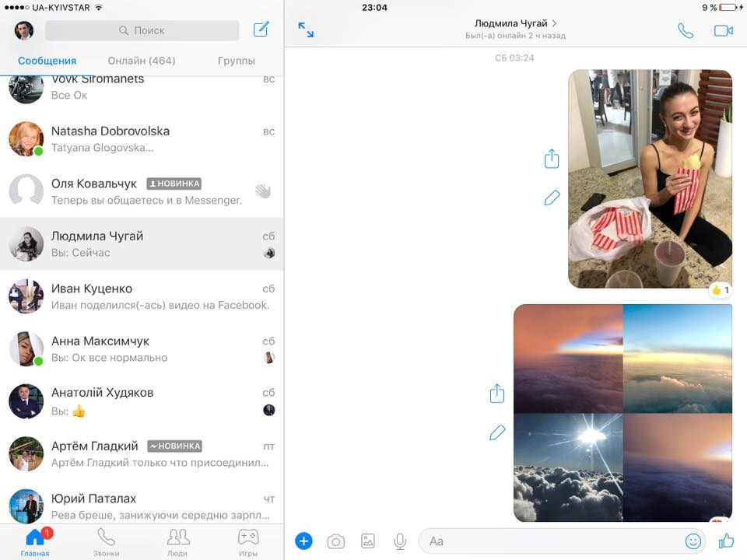Tap the compose new message icon
Viewport: 747px width, 560px height.
tap(261, 30)
